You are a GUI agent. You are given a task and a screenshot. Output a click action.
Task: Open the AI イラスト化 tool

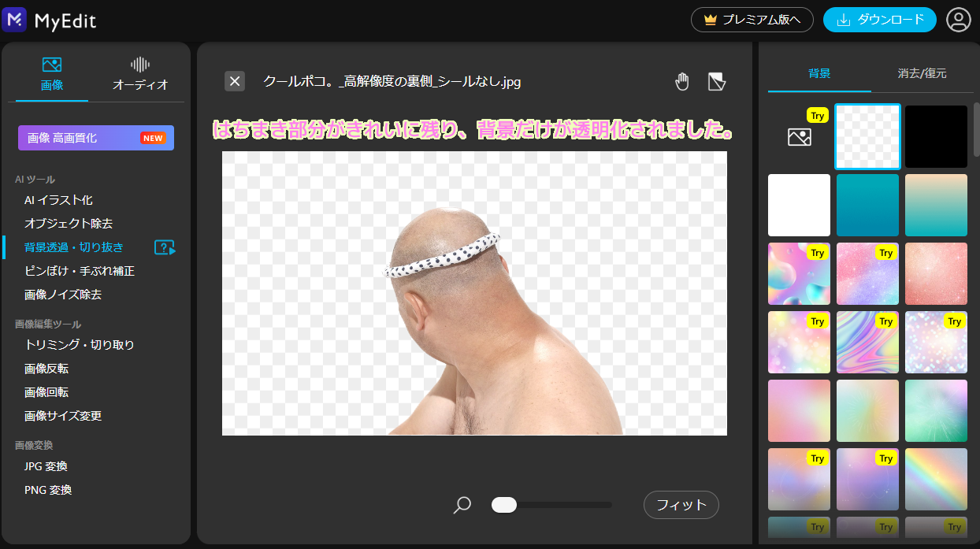[x=58, y=200]
